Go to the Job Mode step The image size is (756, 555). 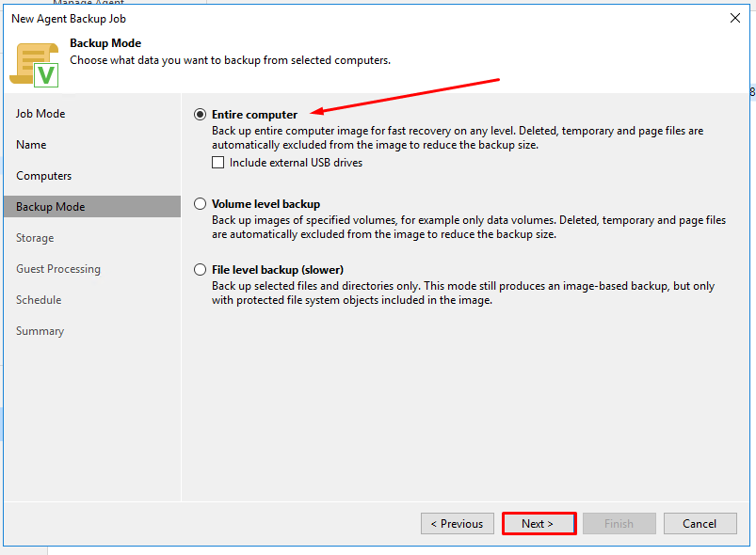[x=40, y=114]
